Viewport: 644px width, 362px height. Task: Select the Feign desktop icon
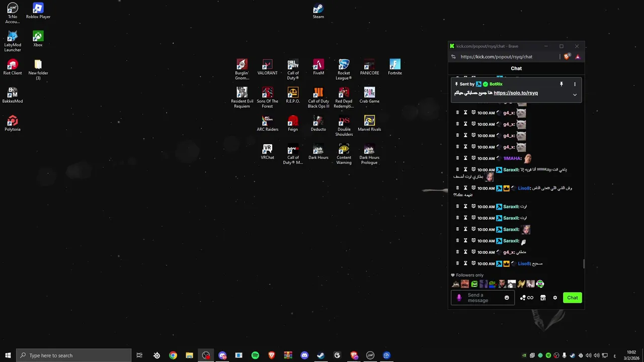tap(293, 124)
